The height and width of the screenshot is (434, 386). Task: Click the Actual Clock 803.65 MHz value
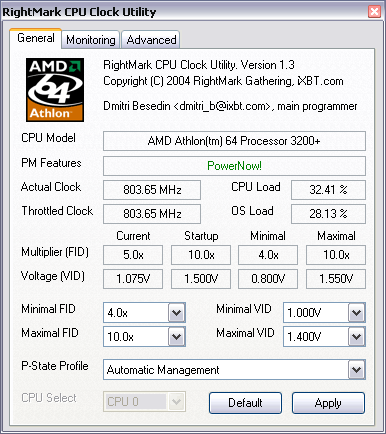[152, 190]
